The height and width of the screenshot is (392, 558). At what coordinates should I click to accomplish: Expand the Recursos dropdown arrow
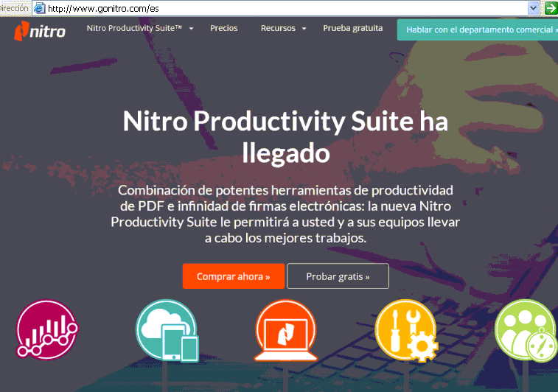click(x=304, y=29)
